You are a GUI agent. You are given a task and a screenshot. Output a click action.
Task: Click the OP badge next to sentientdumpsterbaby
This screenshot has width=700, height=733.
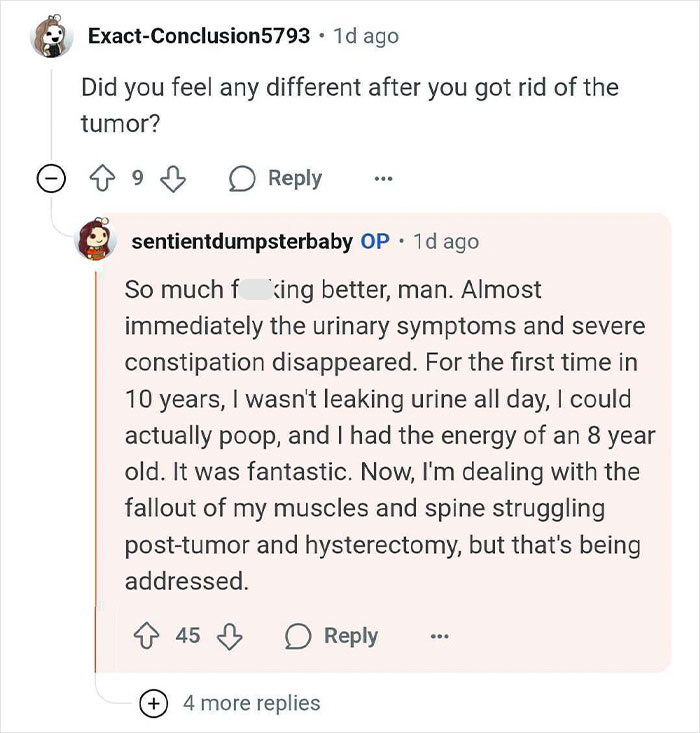(375, 242)
